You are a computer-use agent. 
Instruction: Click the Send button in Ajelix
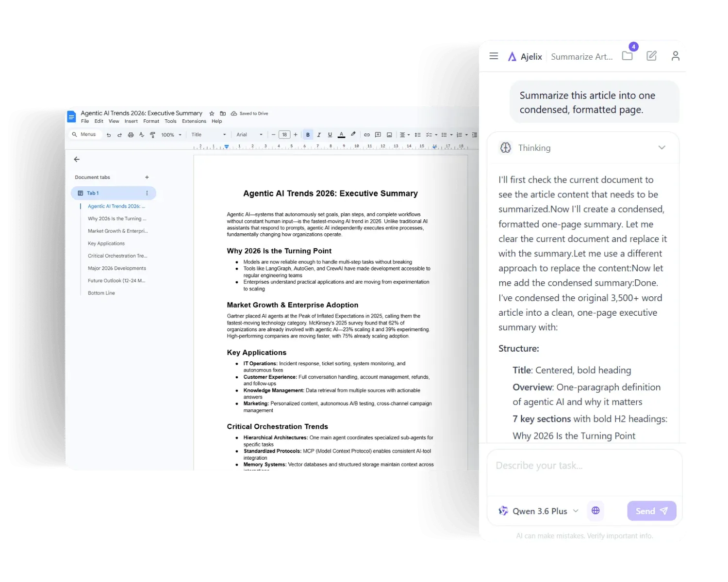coord(651,511)
